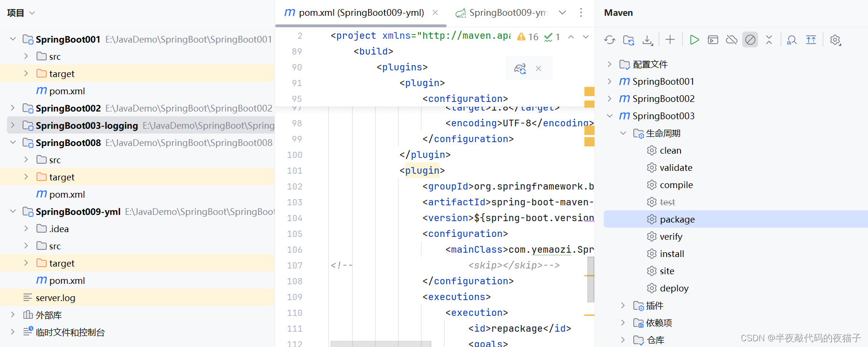The width and height of the screenshot is (868, 347).
Task: Dismiss floating Maven reload popup
Action: click(x=538, y=68)
